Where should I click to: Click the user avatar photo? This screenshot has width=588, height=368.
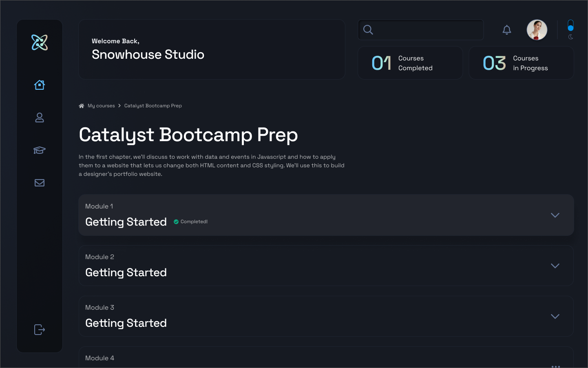[x=537, y=30]
